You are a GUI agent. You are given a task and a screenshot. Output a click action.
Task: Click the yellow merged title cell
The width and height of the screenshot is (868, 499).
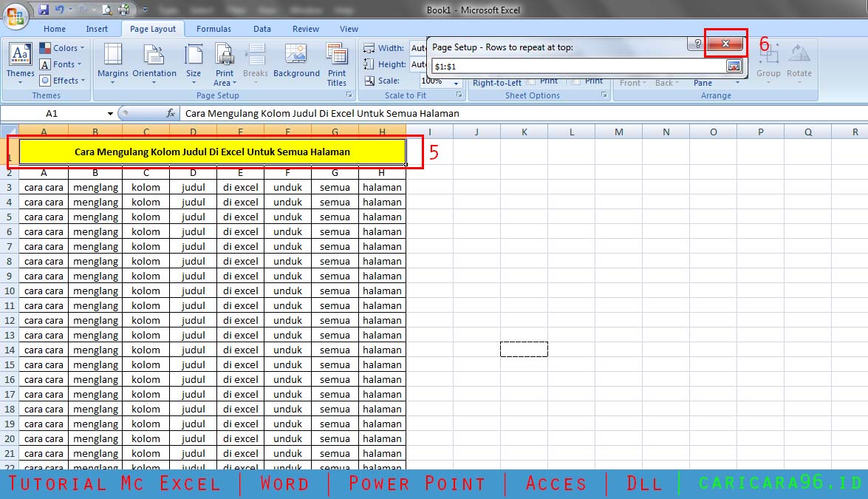pyautogui.click(x=213, y=152)
